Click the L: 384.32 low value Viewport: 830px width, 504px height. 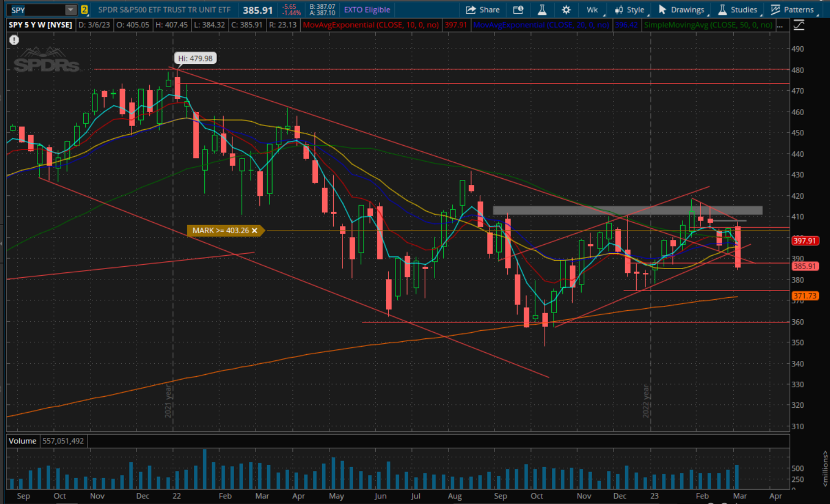click(x=209, y=25)
